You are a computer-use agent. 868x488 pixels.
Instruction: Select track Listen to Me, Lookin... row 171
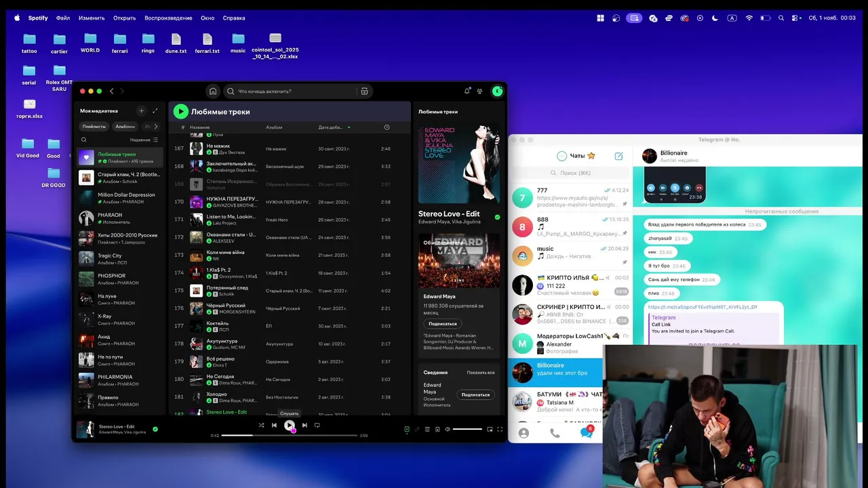click(290, 220)
